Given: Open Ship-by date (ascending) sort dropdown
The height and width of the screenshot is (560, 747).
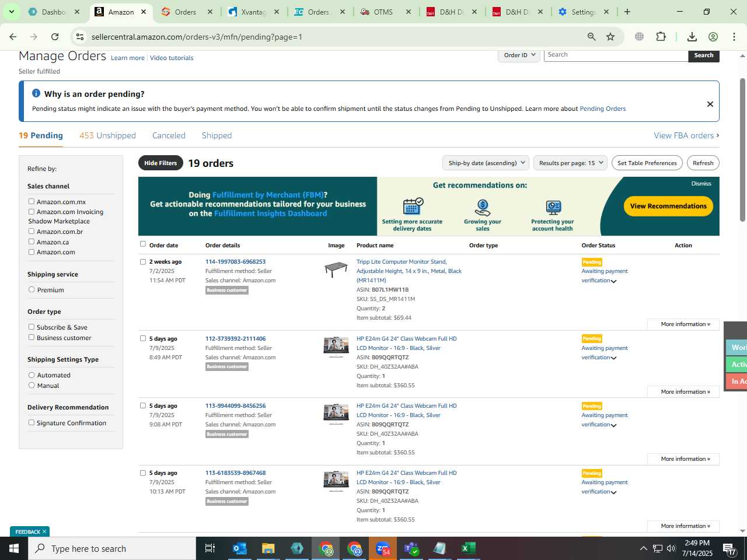Looking at the screenshot, I should pyautogui.click(x=486, y=163).
